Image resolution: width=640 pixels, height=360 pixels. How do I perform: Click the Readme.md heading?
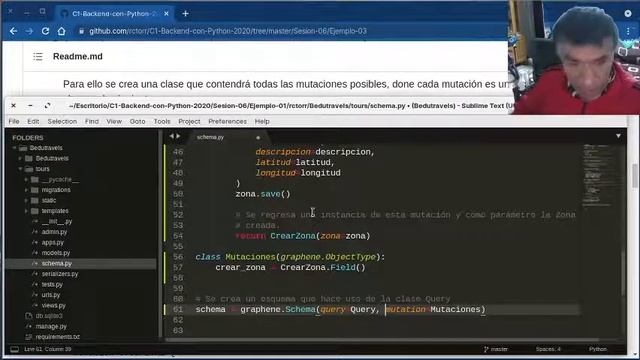[78, 56]
